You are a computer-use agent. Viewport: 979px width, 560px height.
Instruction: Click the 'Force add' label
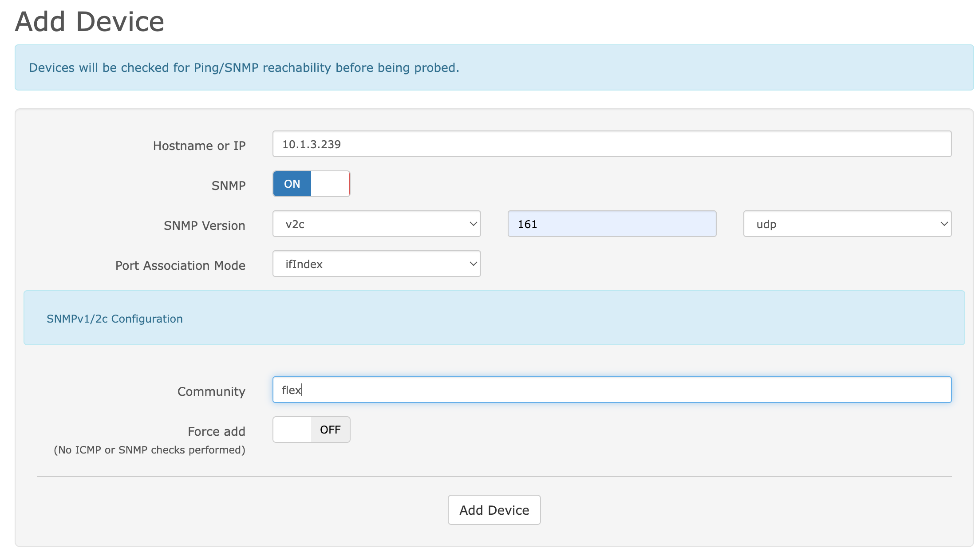coord(217,431)
